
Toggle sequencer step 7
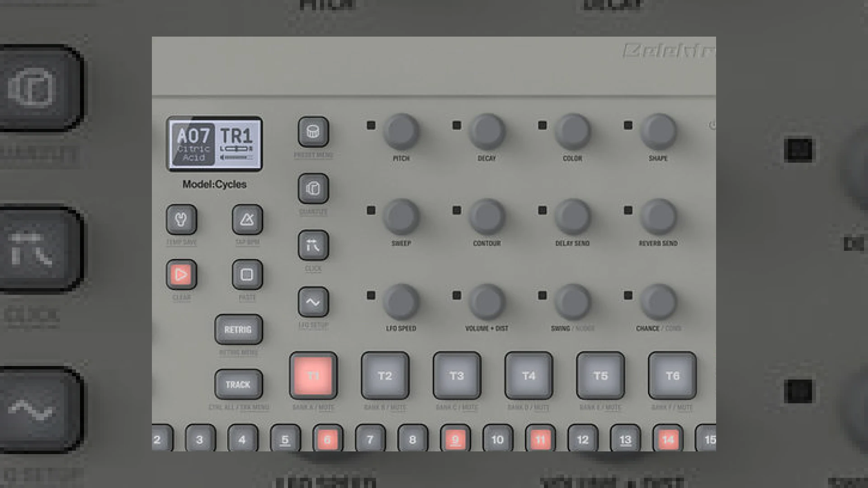pyautogui.click(x=370, y=438)
